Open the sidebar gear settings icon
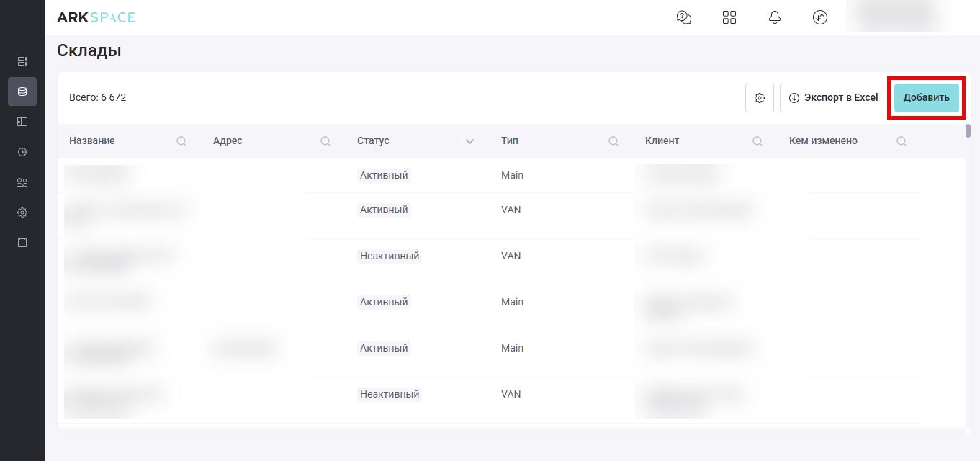The width and height of the screenshot is (980, 461). point(22,212)
